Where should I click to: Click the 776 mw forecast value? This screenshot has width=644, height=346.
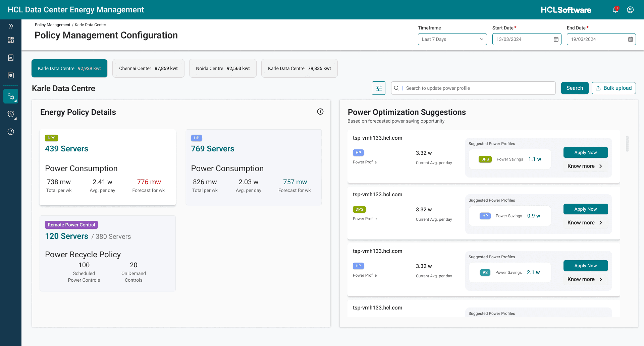149,182
